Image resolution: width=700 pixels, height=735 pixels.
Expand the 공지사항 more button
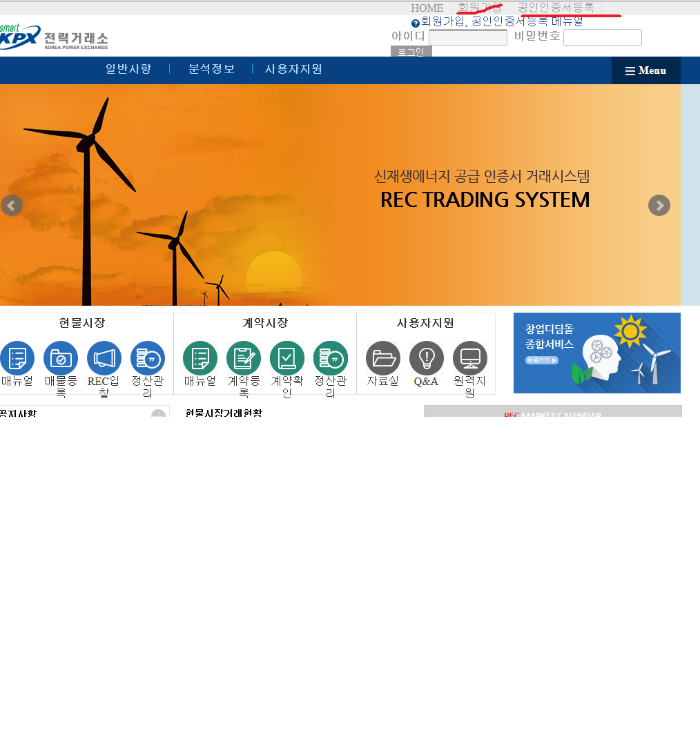tap(158, 415)
